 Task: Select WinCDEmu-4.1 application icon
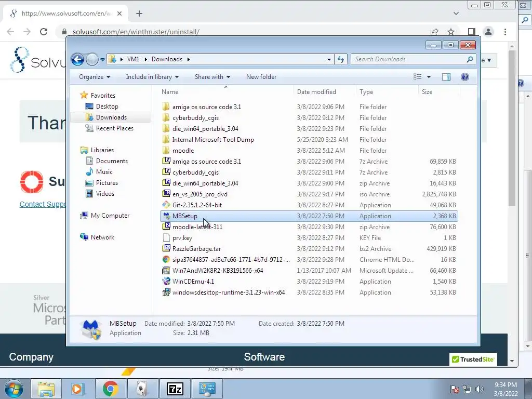[166, 281]
